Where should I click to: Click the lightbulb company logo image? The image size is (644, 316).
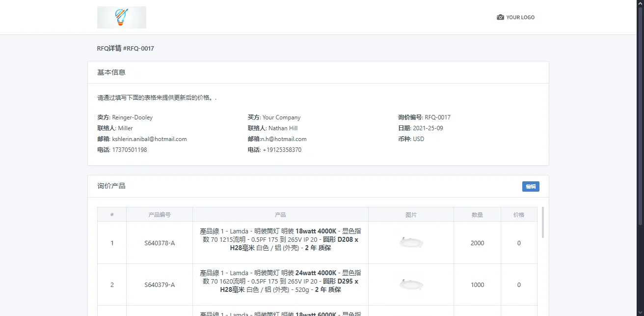pyautogui.click(x=121, y=17)
